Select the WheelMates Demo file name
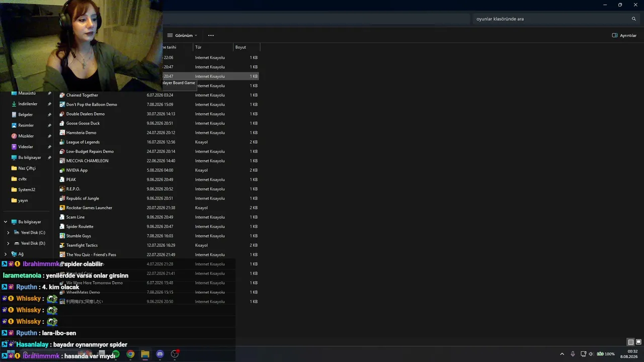The width and height of the screenshot is (644, 362). coord(83,292)
